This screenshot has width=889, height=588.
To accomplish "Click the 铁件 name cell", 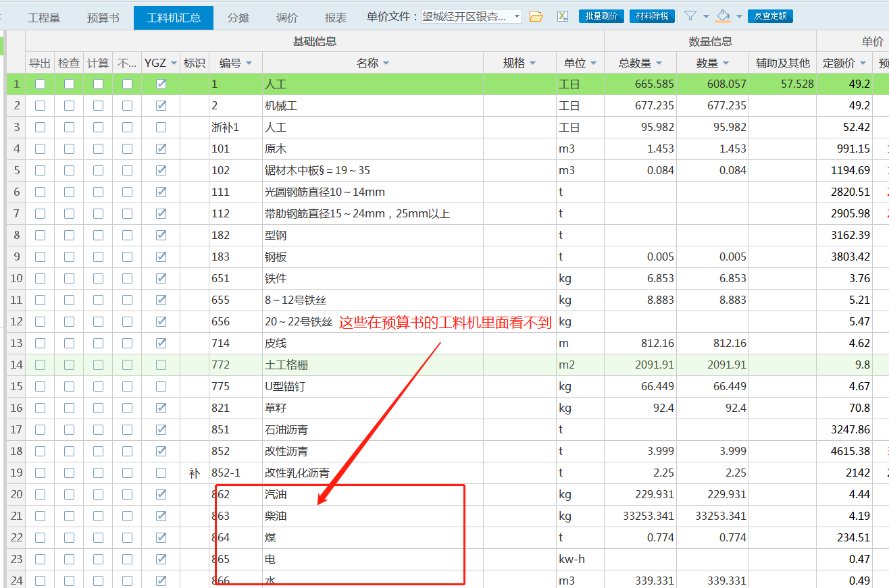I will tap(373, 279).
